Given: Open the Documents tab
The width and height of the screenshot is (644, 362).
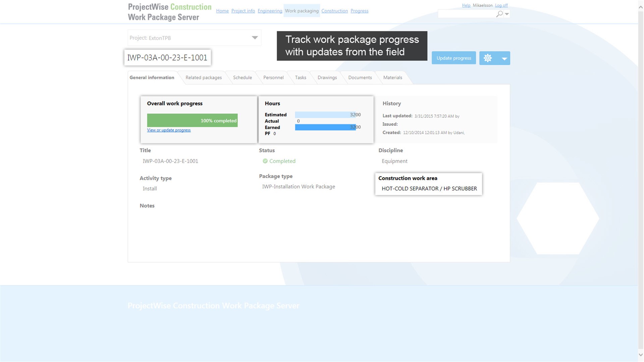Looking at the screenshot, I should [360, 77].
